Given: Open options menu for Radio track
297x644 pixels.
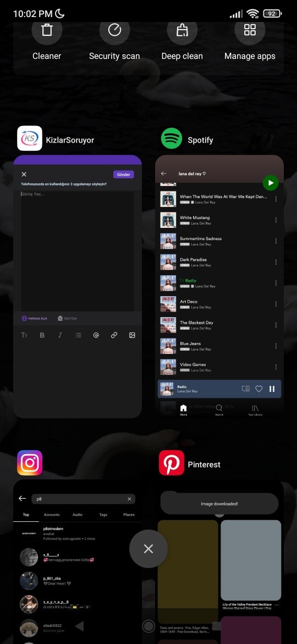Looking at the screenshot, I should (276, 283).
